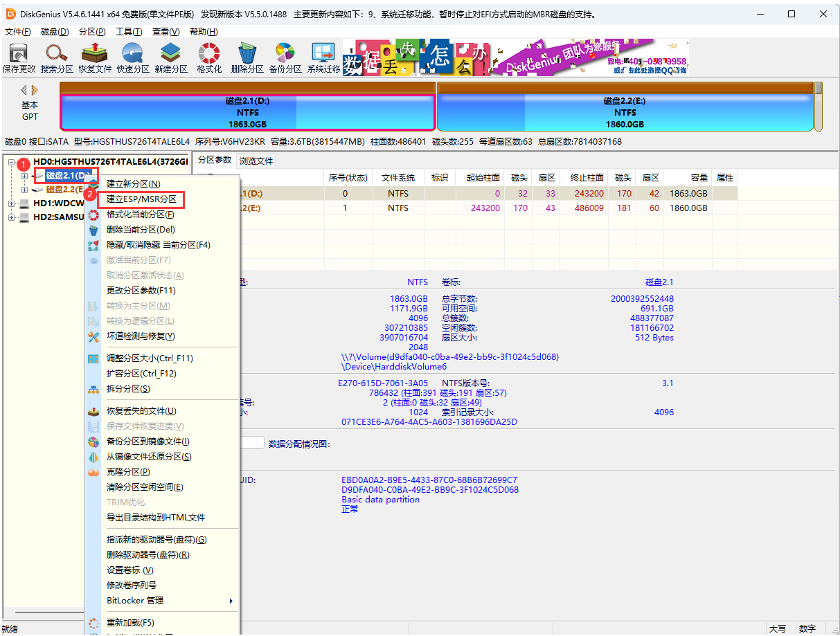Click the 新建分区 (New Partition) icon

coord(170,57)
